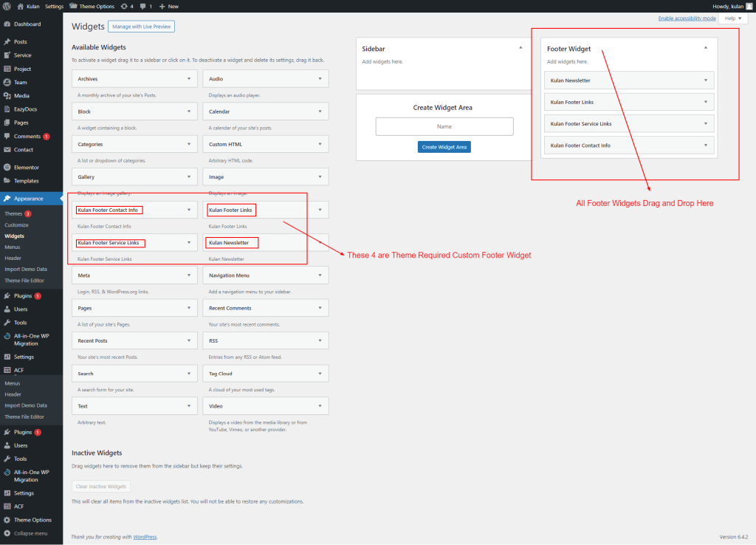Click Clear Inactive Widgets

coord(100,487)
